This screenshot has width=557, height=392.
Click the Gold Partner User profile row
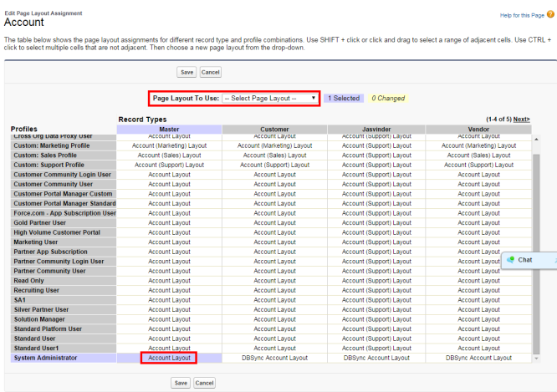41,223
